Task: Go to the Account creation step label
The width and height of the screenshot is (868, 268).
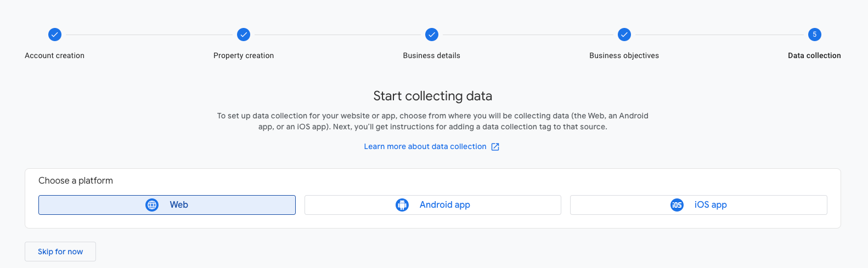Action: [x=55, y=55]
